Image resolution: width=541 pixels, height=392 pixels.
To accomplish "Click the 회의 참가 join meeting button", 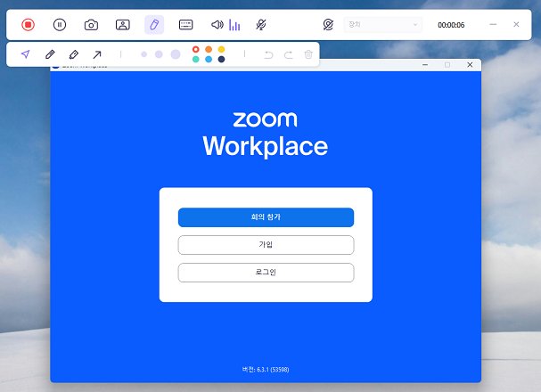I will [x=266, y=217].
